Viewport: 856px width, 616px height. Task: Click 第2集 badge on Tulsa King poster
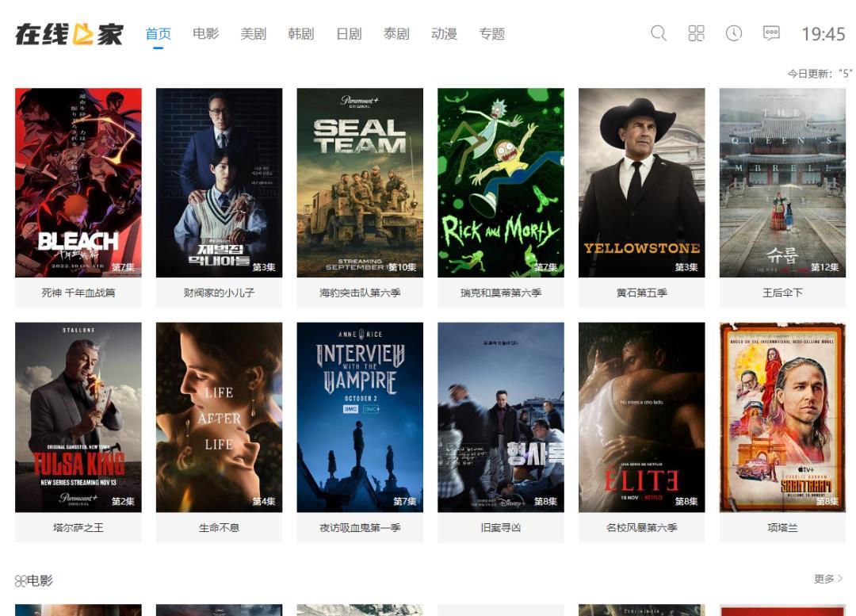click(x=123, y=501)
